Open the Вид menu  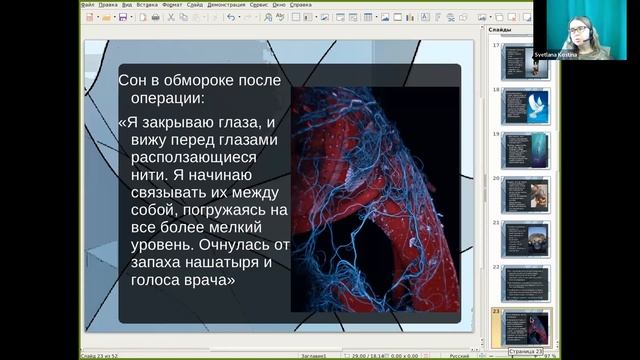tap(127, 5)
